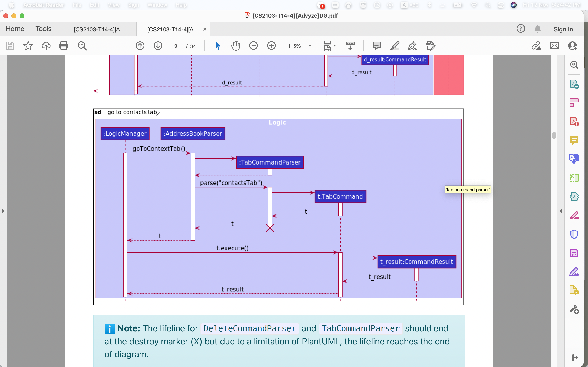Click the Sign In button

(x=563, y=29)
